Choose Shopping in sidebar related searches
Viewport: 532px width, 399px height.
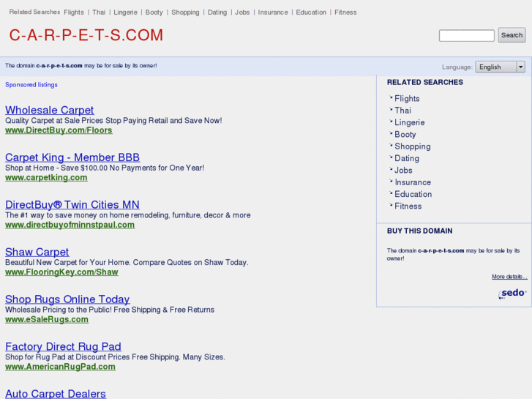(x=413, y=146)
